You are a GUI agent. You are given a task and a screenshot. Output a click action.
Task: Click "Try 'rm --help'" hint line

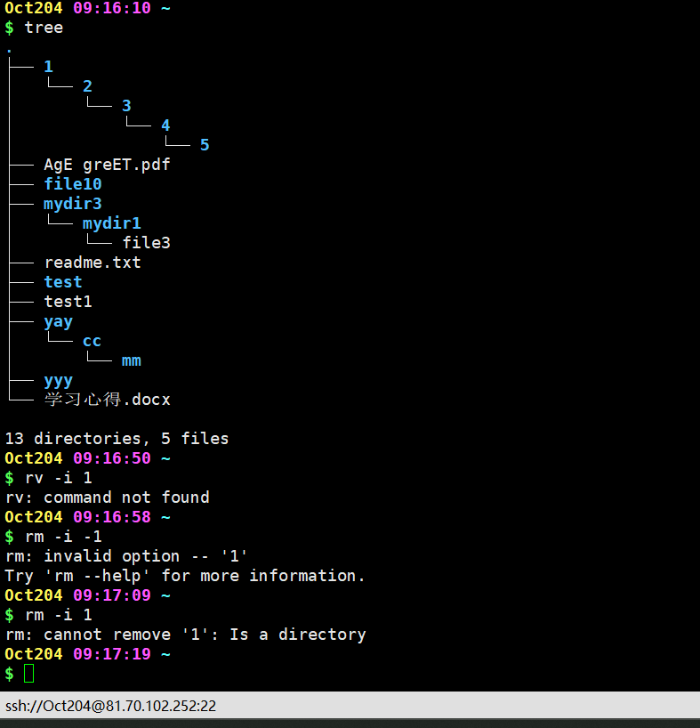click(185, 576)
